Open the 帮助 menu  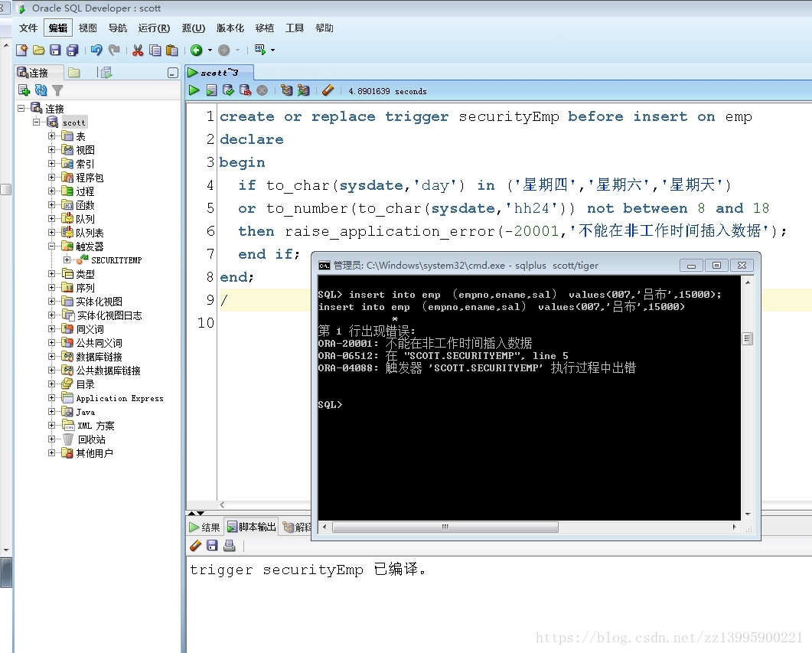coord(324,28)
